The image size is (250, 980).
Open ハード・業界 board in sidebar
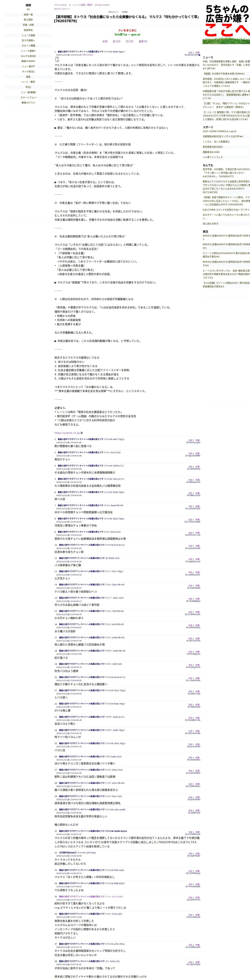28,82
